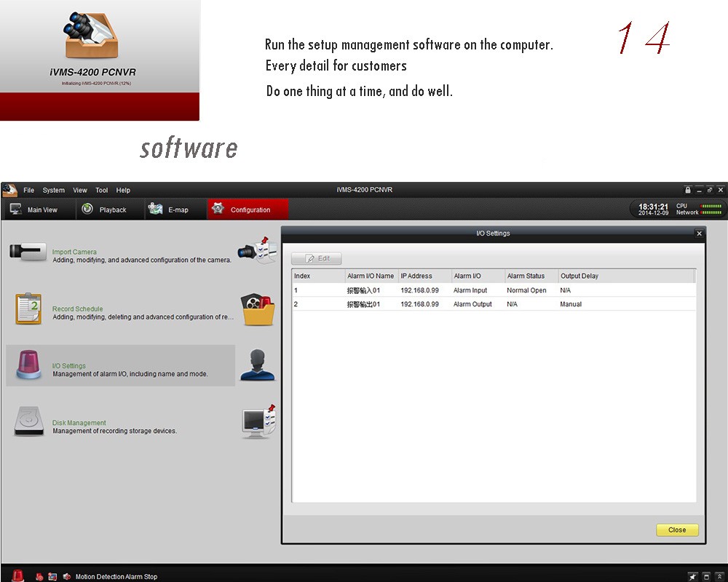
Task: Click the red alarm icon in status bar
Action: coord(17,575)
